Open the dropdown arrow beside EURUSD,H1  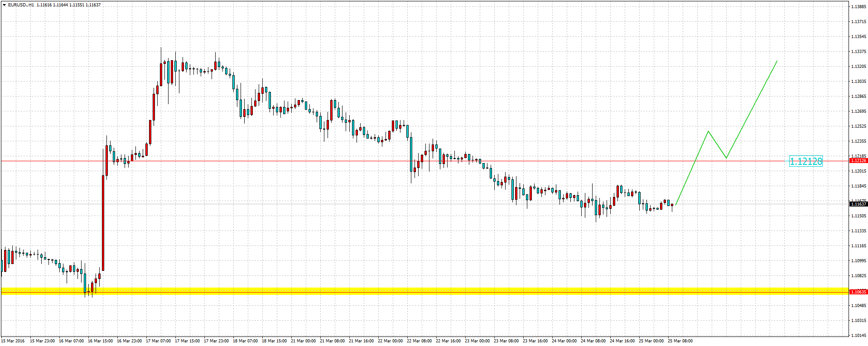[4, 5]
